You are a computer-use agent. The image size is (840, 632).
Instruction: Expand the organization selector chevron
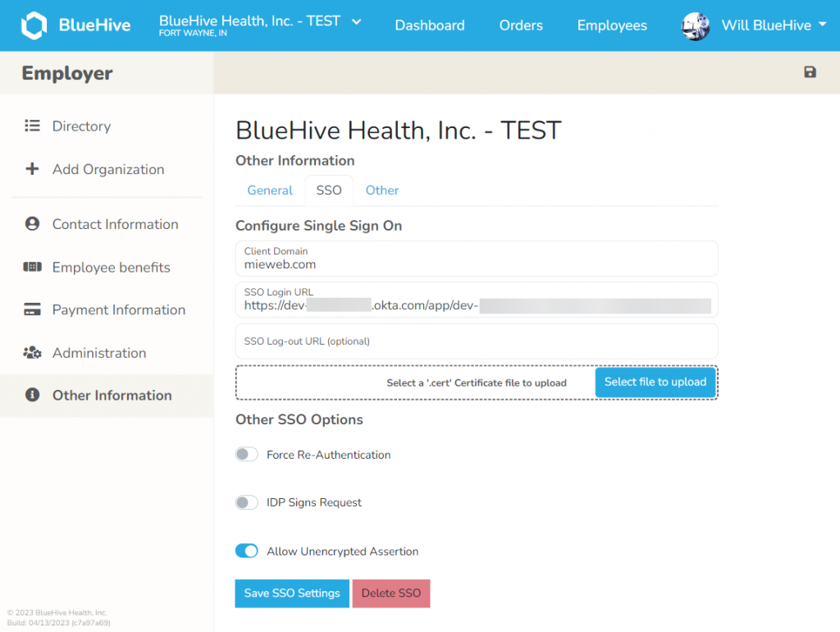pos(356,21)
